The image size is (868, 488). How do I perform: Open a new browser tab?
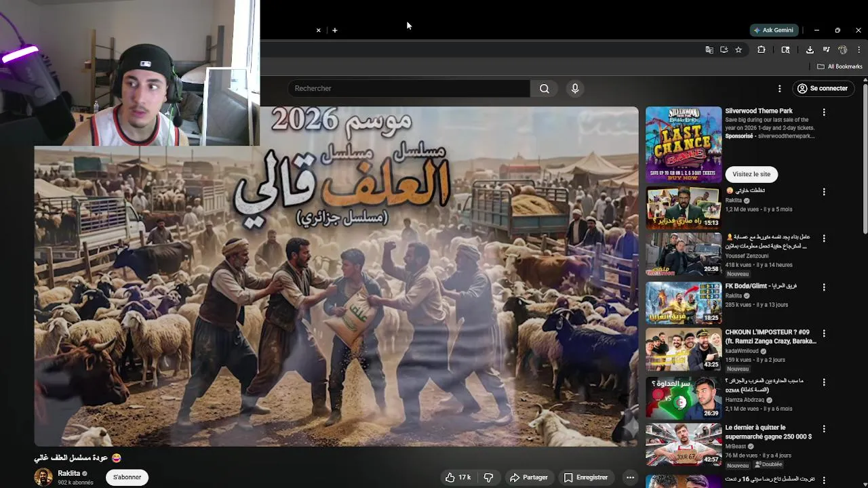pos(334,30)
